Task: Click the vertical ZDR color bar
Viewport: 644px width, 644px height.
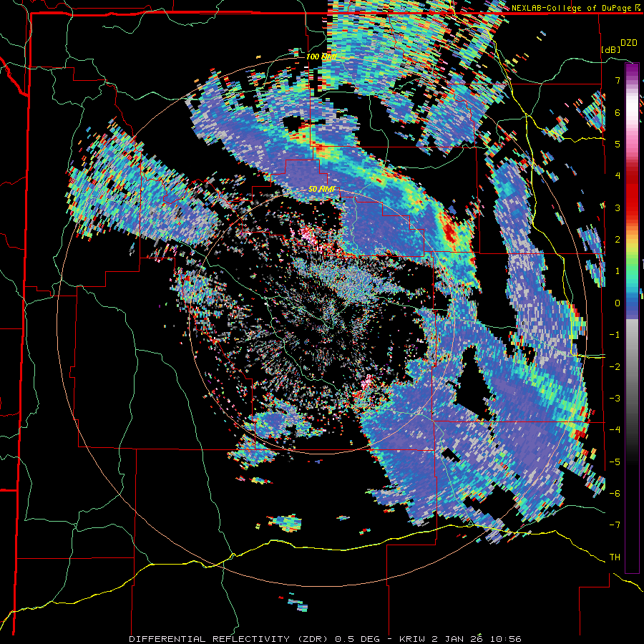Action: [x=632, y=318]
